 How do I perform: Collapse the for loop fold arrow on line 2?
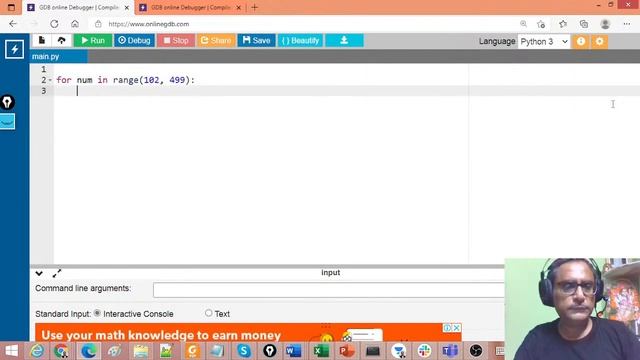click(50, 80)
